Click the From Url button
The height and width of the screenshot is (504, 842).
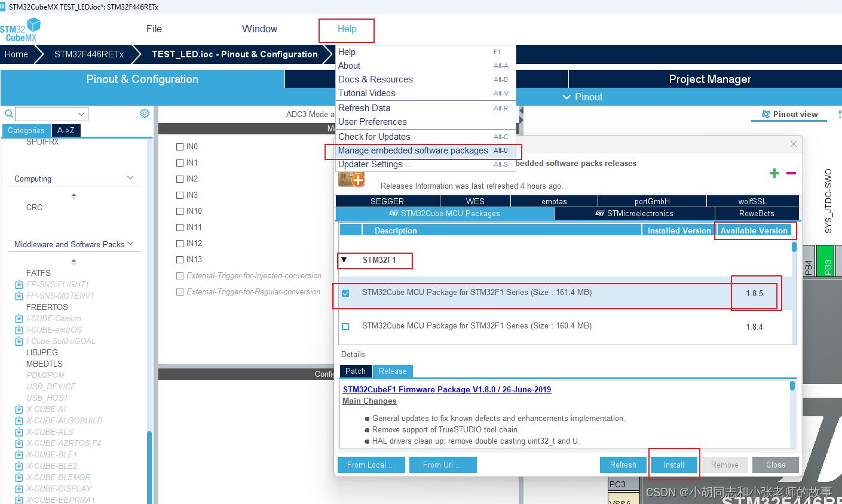[x=443, y=465]
